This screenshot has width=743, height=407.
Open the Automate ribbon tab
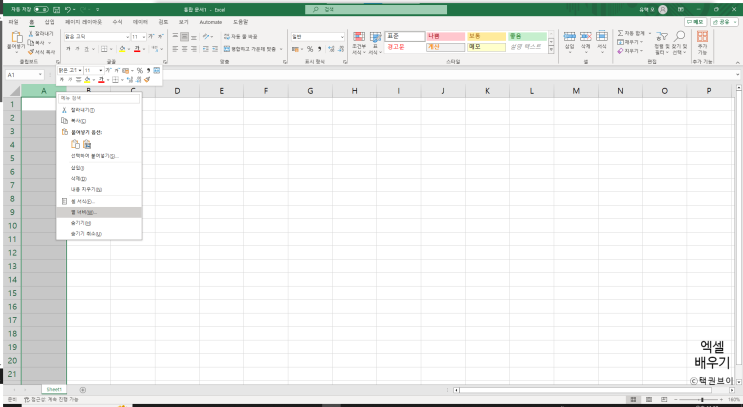point(210,22)
